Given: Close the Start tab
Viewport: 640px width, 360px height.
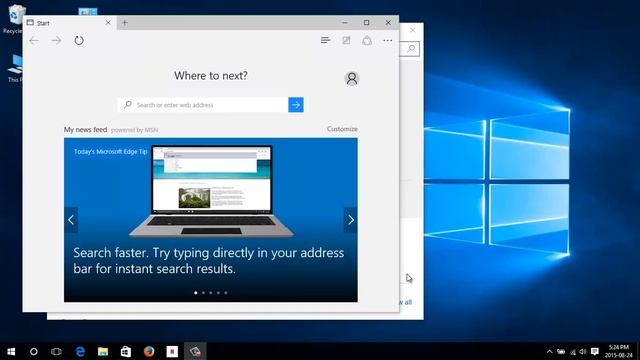Looking at the screenshot, I should tap(108, 23).
